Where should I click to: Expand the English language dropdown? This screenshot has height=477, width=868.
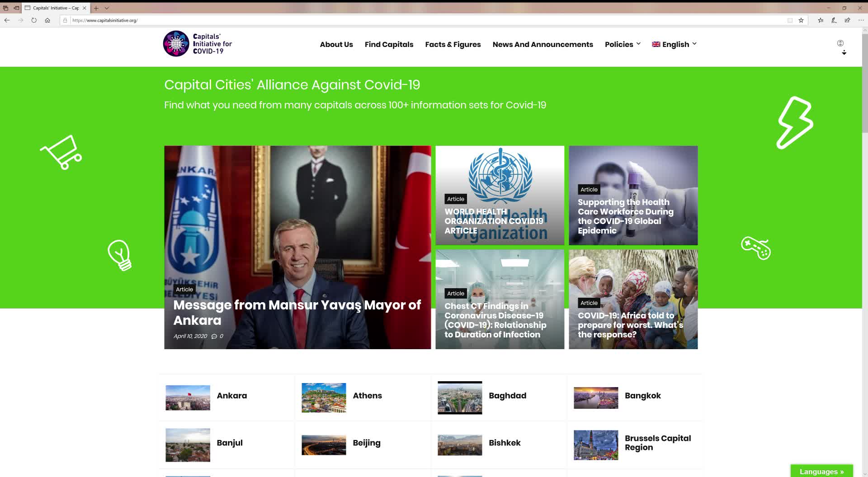[674, 44]
